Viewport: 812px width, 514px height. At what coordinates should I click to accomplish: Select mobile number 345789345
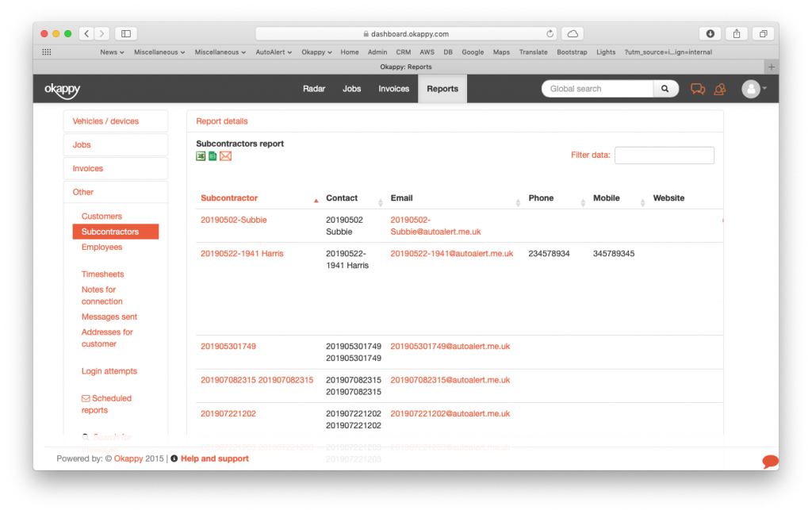point(614,253)
